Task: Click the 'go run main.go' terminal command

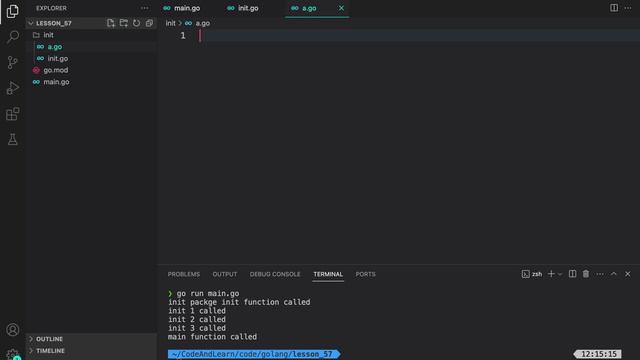Action: point(208,293)
